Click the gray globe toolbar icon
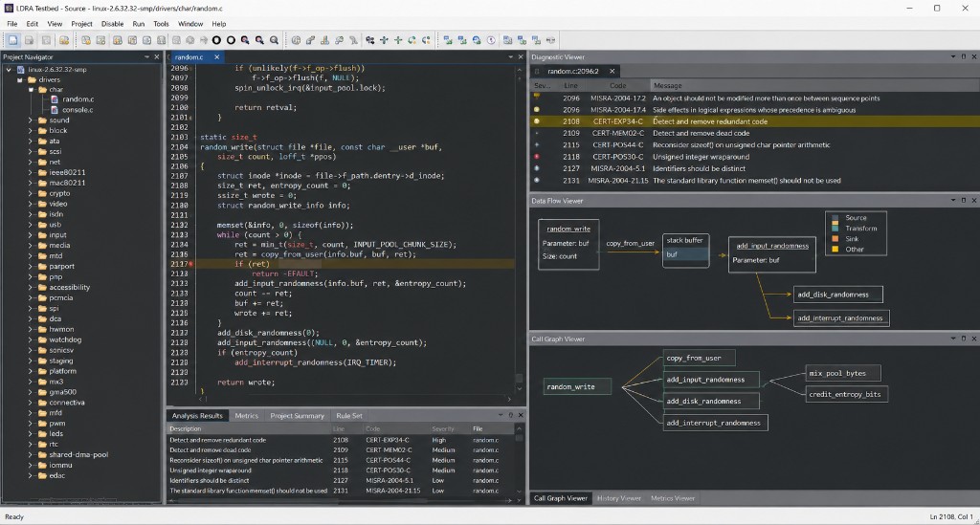 tap(296, 40)
